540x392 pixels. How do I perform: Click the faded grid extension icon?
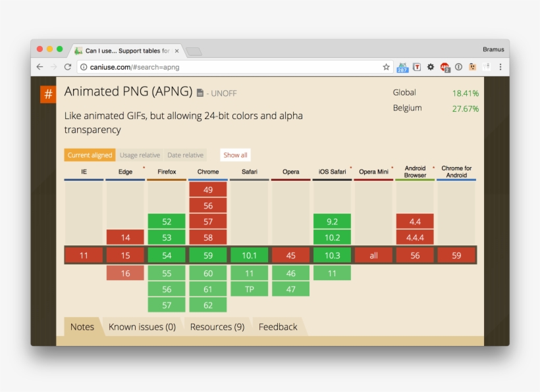[486, 67]
